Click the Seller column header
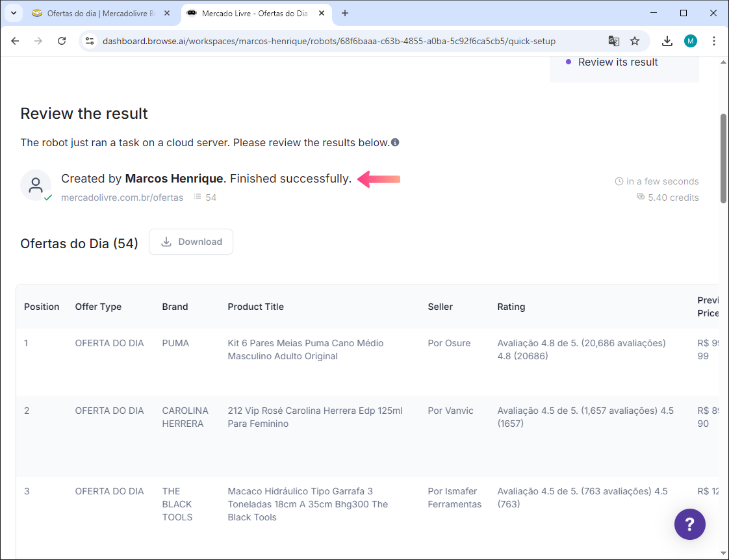Image resolution: width=729 pixels, height=560 pixels. coord(441,307)
